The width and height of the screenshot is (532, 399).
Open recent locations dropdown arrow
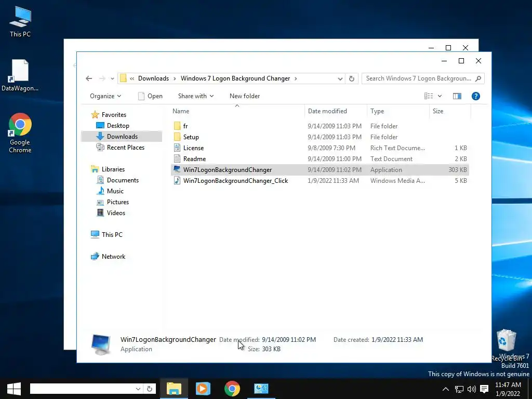click(x=112, y=79)
